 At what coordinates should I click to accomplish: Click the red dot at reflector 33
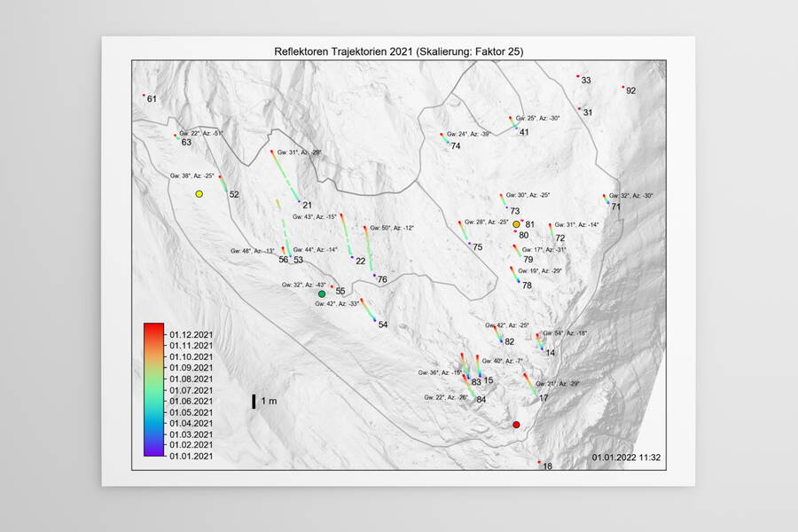click(578, 77)
